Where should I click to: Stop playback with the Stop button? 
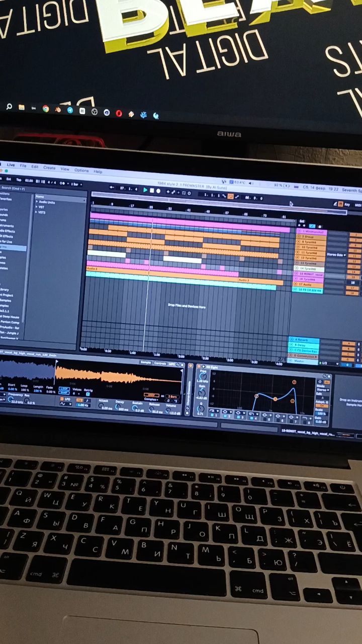tap(152, 190)
